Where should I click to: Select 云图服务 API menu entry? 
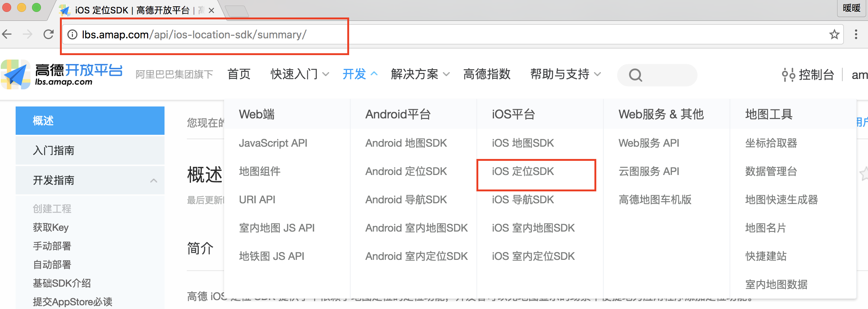point(649,171)
